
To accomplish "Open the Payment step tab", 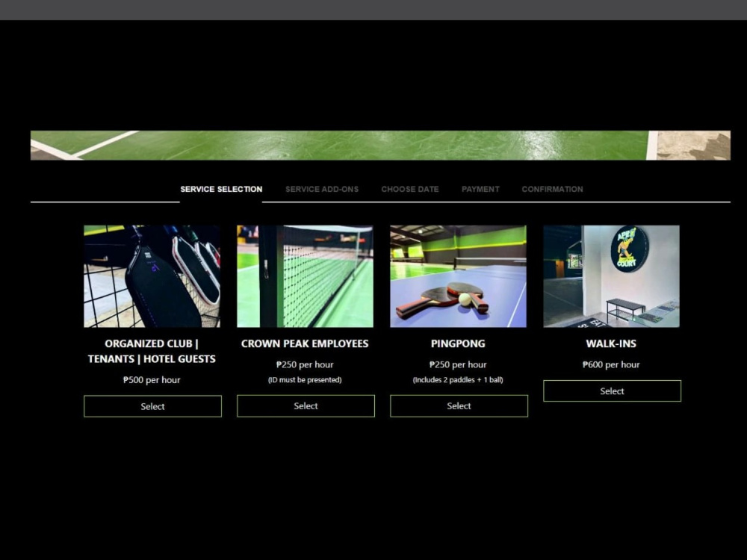I will pos(480,189).
